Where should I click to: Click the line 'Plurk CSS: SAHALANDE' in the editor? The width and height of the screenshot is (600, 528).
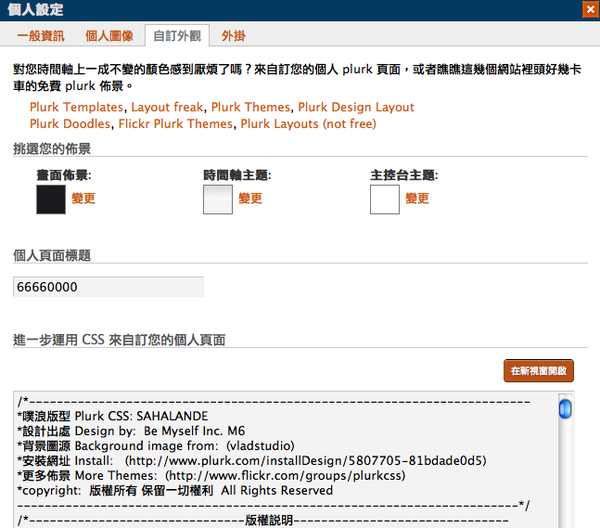[112, 416]
